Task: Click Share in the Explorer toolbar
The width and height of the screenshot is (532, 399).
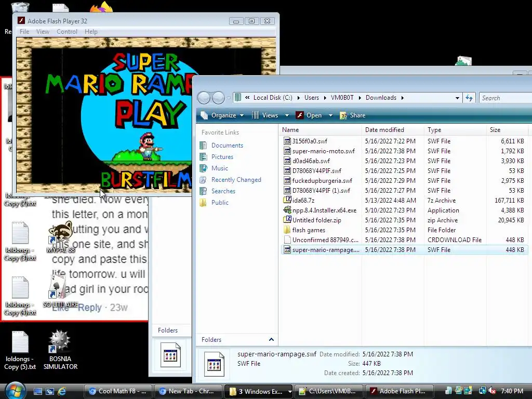Action: click(353, 115)
